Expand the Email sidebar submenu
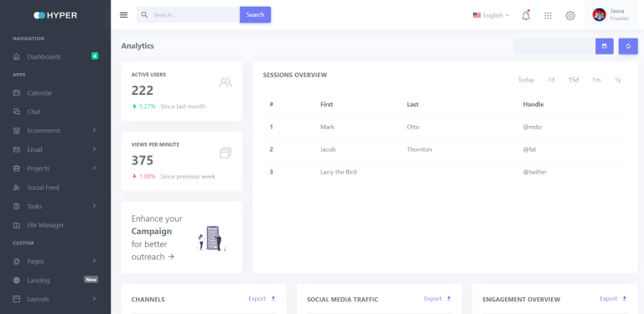644x314 pixels. coord(55,149)
